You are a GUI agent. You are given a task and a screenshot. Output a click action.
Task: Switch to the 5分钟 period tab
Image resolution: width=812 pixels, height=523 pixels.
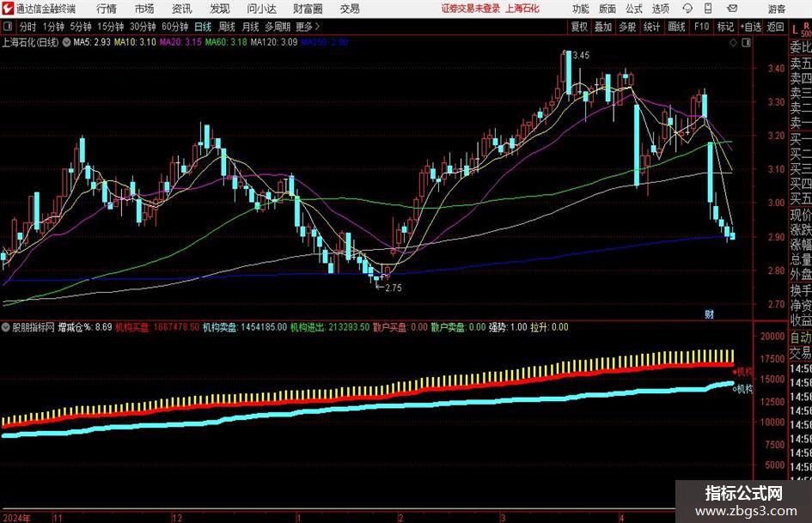[81, 27]
